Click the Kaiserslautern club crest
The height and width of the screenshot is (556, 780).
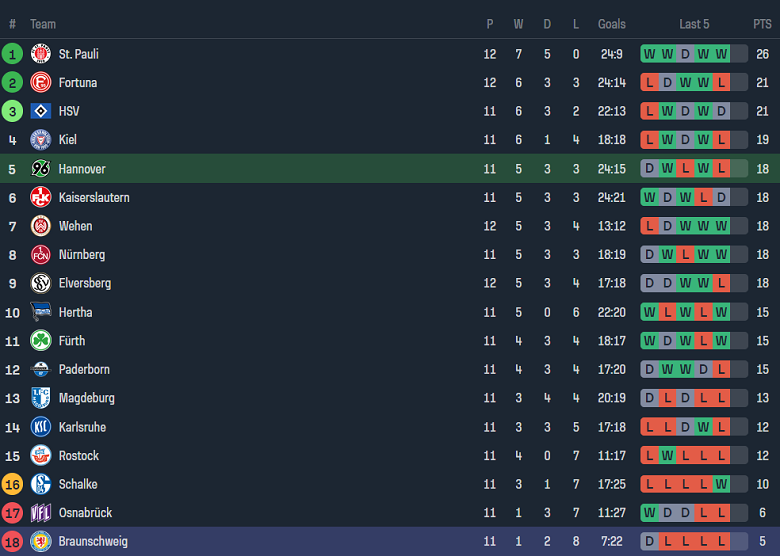pos(41,198)
